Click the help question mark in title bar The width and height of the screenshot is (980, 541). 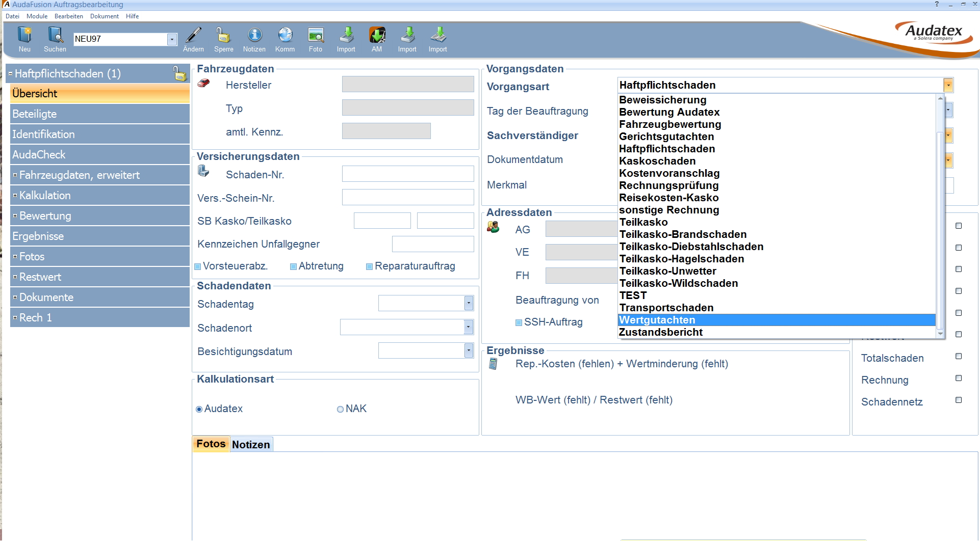point(937,4)
